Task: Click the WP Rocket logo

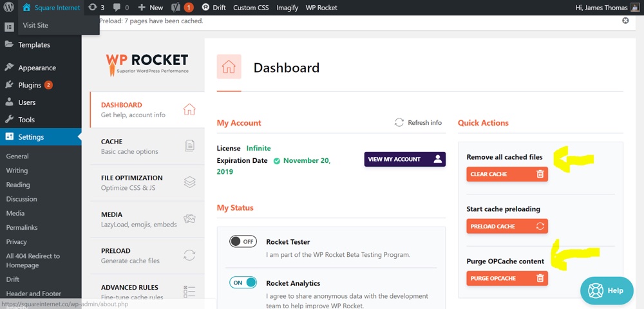Action: coord(147,64)
